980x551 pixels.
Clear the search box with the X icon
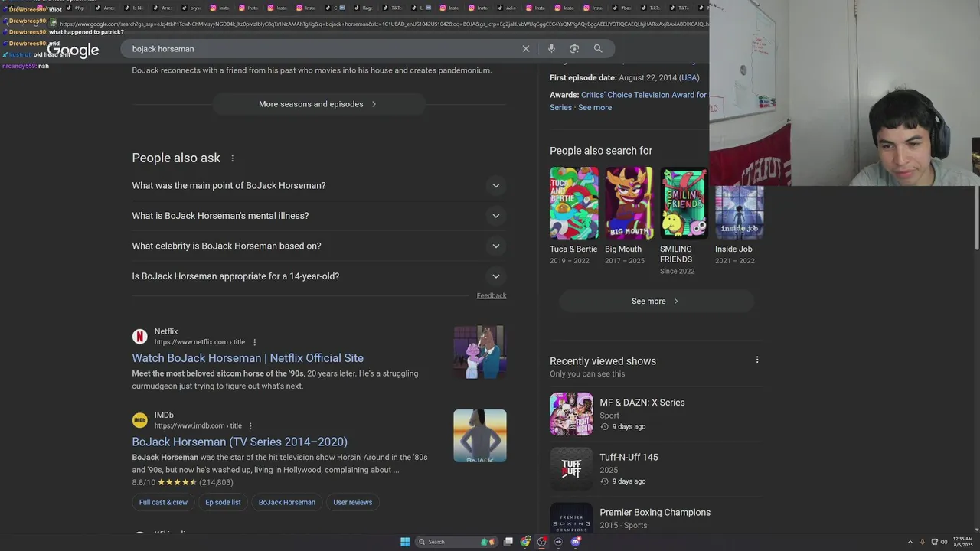click(526, 49)
